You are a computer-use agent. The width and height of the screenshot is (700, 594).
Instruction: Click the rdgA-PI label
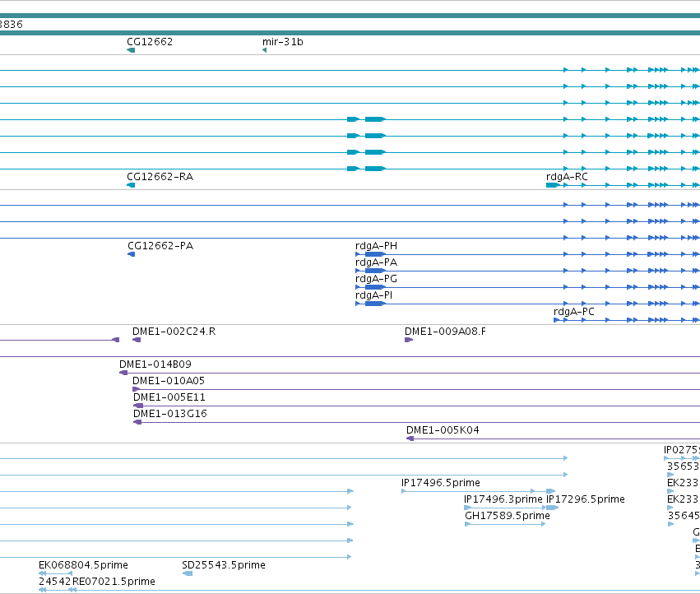click(x=373, y=295)
